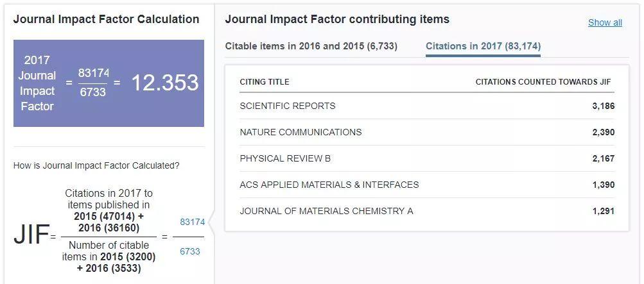
Task: Click the 1,291 citation count
Action: click(603, 211)
